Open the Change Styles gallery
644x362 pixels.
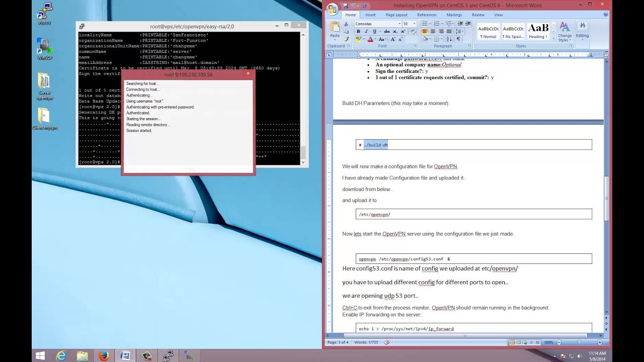pyautogui.click(x=565, y=32)
